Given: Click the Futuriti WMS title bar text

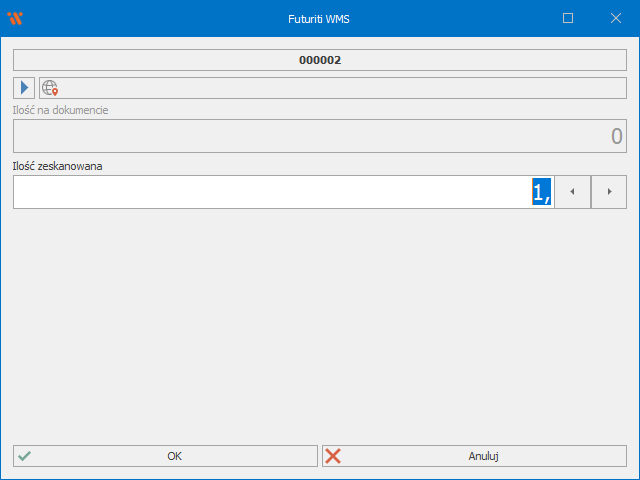Looking at the screenshot, I should (x=319, y=18).
